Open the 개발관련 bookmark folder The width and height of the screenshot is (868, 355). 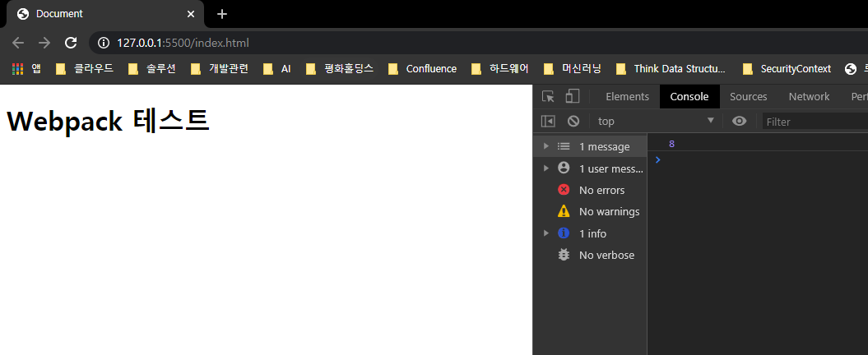click(220, 68)
